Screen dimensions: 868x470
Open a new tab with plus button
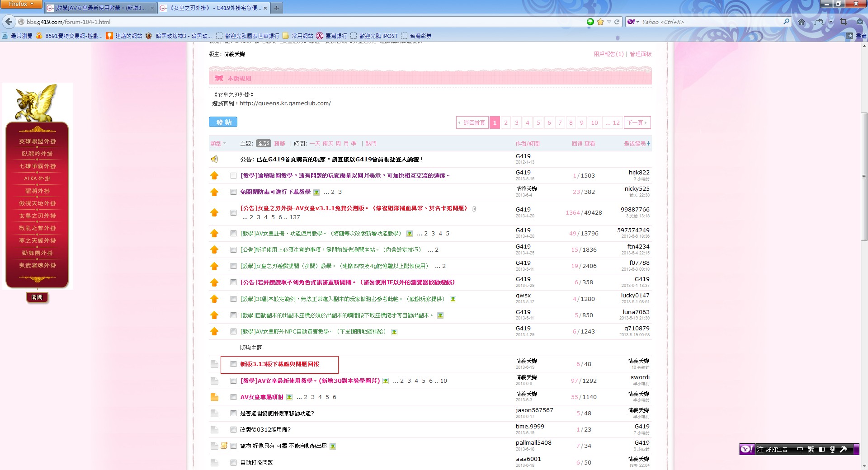point(277,8)
